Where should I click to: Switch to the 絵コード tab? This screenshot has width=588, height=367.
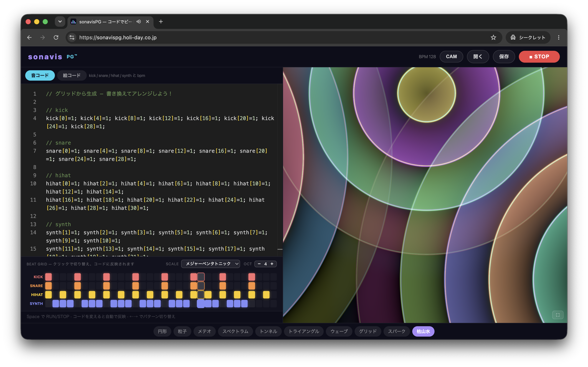pyautogui.click(x=72, y=75)
